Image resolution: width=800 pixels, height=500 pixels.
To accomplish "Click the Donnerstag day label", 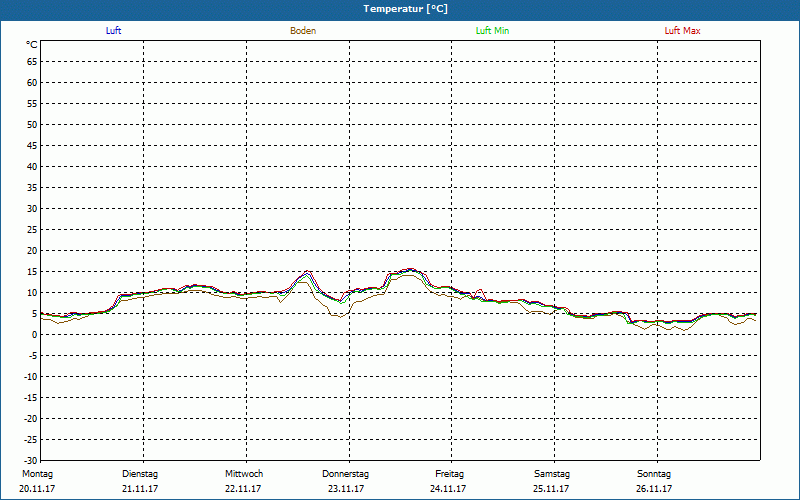I will (x=345, y=474).
